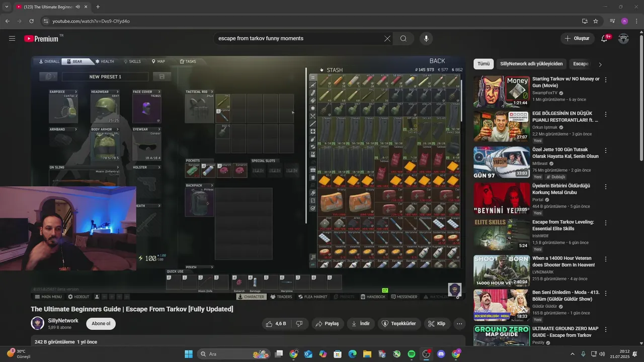
Task: Like the video (4,6 B)
Action: 276,324
